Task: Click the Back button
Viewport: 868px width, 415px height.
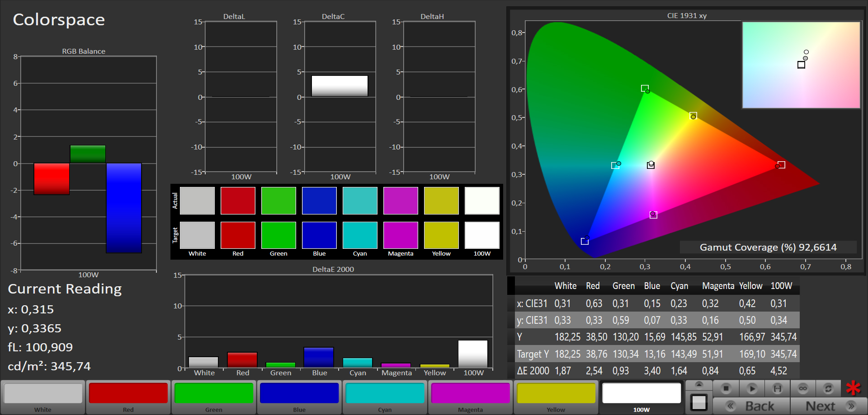Action: pos(751,406)
